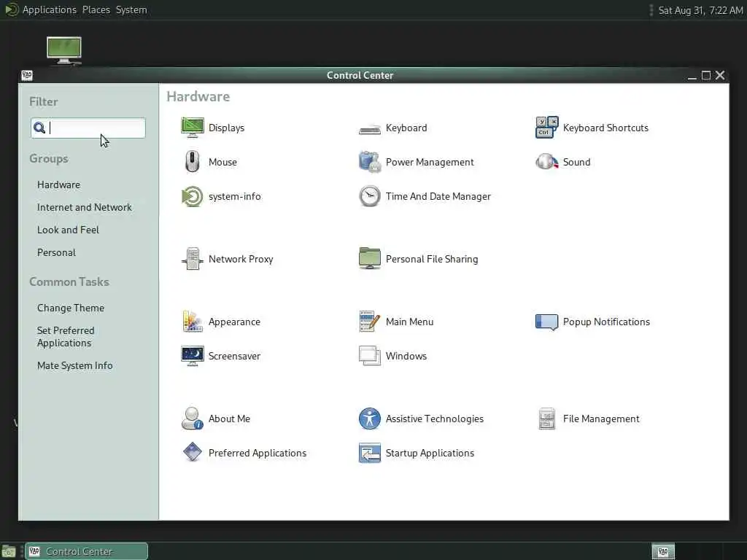Open the Screensaver settings icon
Image resolution: width=747 pixels, height=560 pixels.
pyautogui.click(x=193, y=356)
